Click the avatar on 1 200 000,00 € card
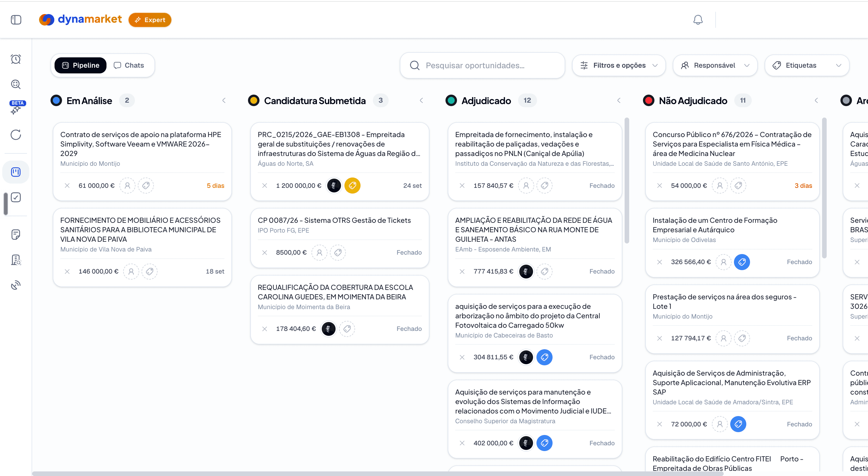The image size is (868, 476). 334,186
